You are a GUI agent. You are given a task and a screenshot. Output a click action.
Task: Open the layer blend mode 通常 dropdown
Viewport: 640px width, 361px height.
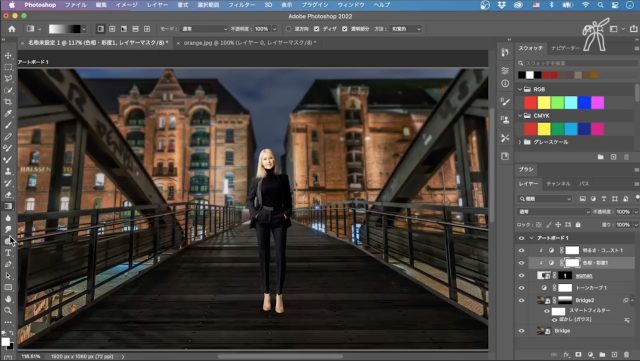(554, 212)
